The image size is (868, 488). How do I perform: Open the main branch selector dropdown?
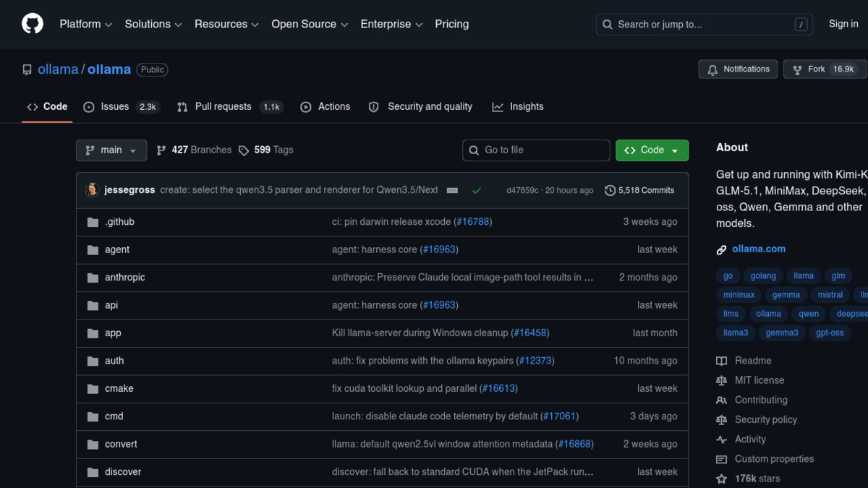tap(111, 150)
